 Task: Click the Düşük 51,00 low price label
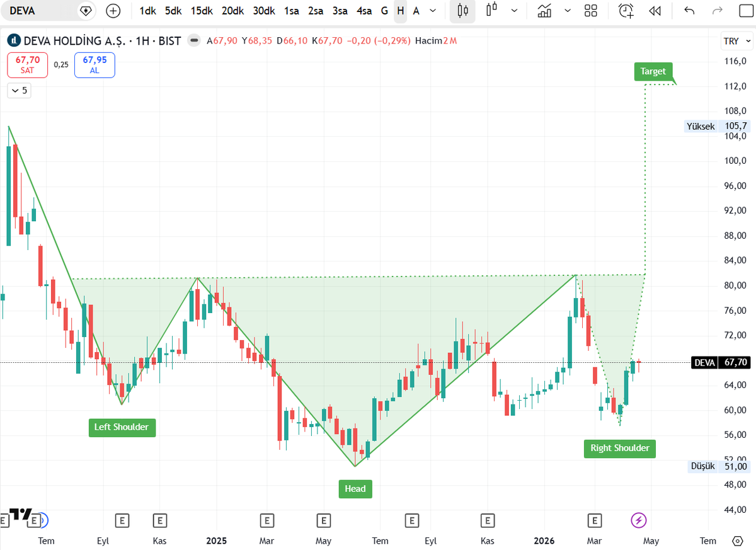719,466
